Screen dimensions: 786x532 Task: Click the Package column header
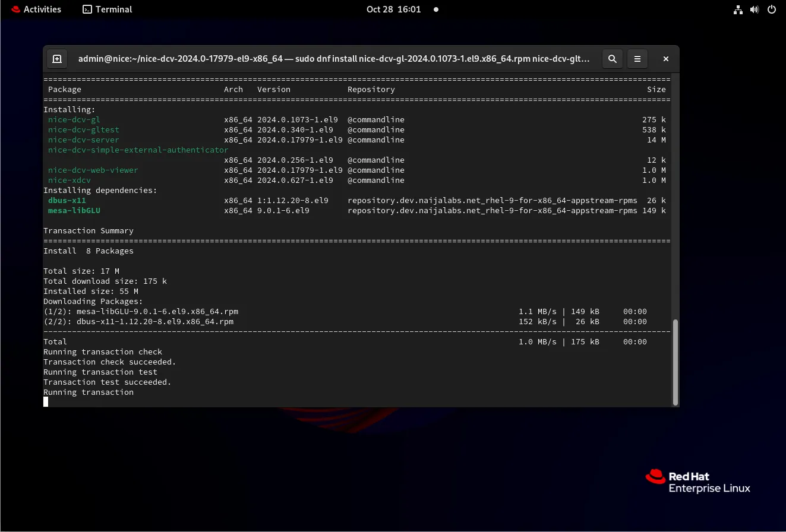(65, 90)
